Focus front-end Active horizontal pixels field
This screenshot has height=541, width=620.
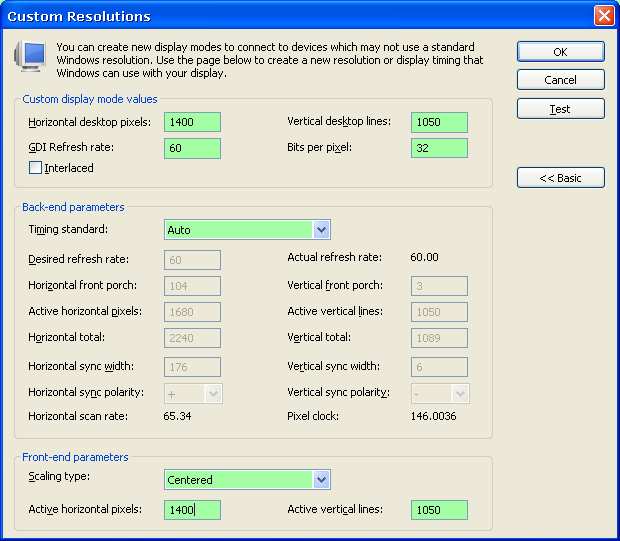click(x=193, y=510)
